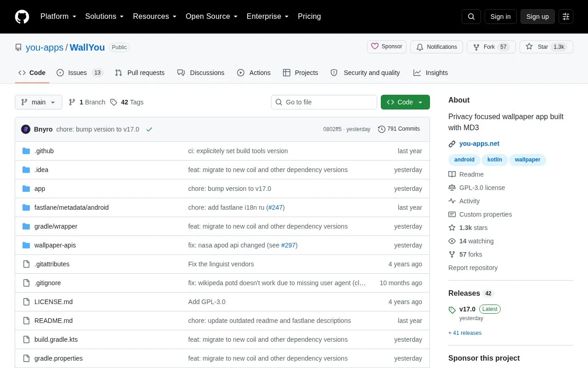Open appearance settings icon in header
Image resolution: width=588 pixels, height=368 pixels.
[x=566, y=17]
